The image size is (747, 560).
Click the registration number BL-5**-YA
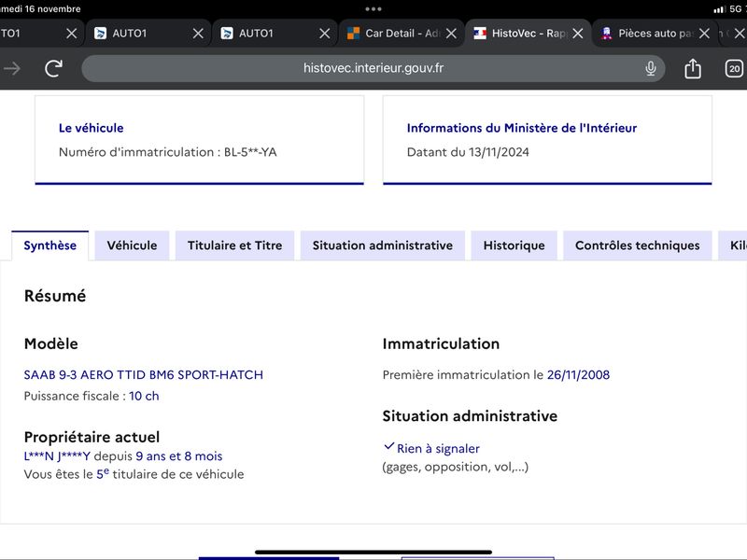tap(250, 152)
